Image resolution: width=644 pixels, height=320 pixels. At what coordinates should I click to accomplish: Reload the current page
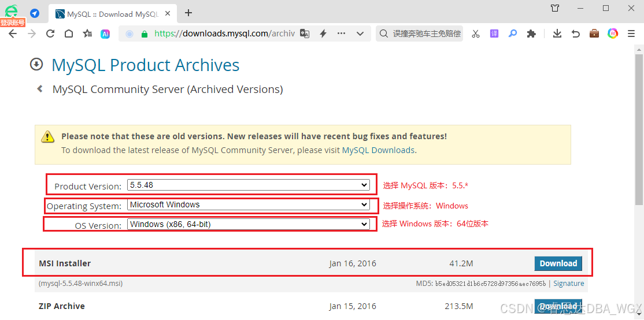tap(50, 34)
